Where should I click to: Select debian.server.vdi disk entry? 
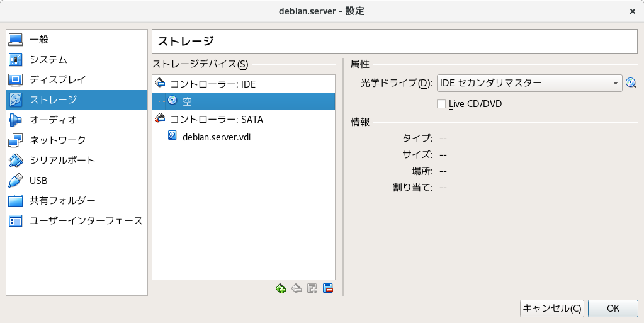(244, 137)
